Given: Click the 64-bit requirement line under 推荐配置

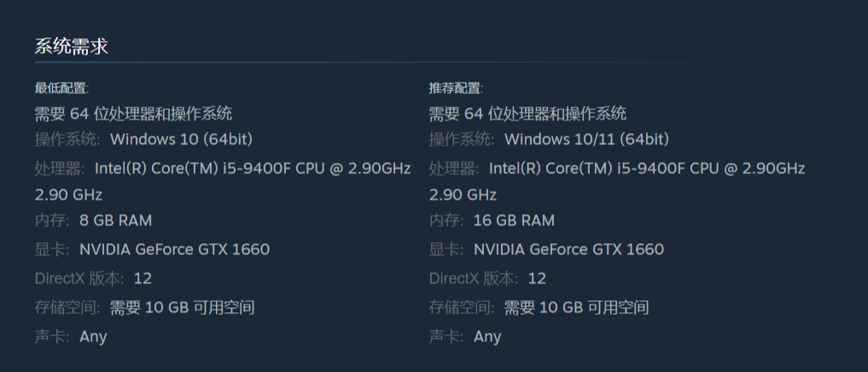Looking at the screenshot, I should tap(527, 113).
